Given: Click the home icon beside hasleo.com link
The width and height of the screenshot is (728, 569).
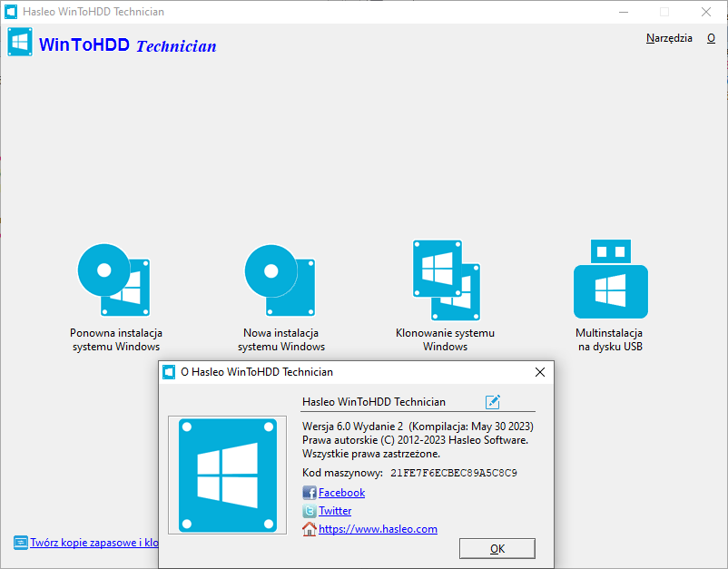Looking at the screenshot, I should pos(310,529).
